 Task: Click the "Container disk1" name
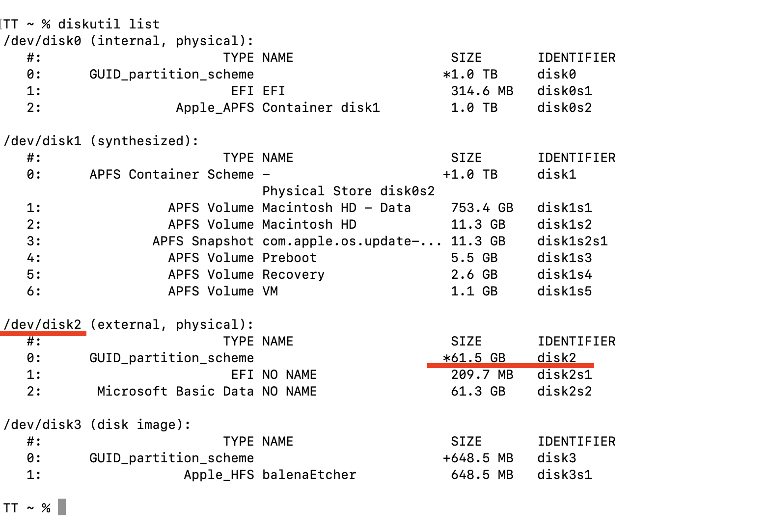(x=321, y=107)
